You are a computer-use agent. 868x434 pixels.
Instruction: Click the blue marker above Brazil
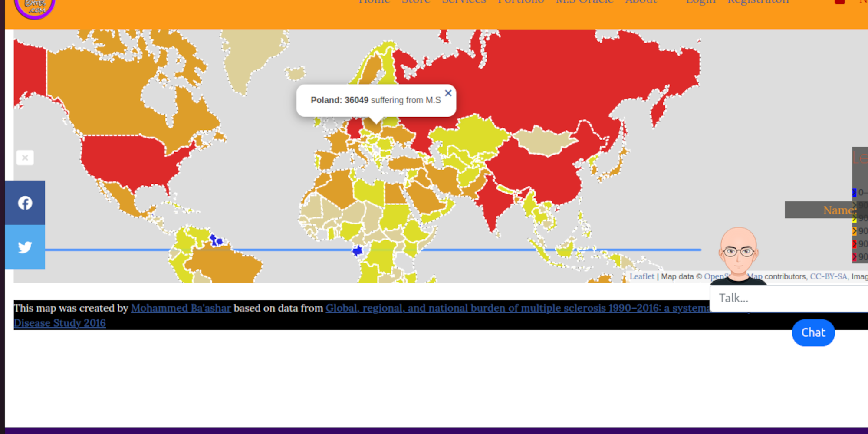click(x=216, y=240)
